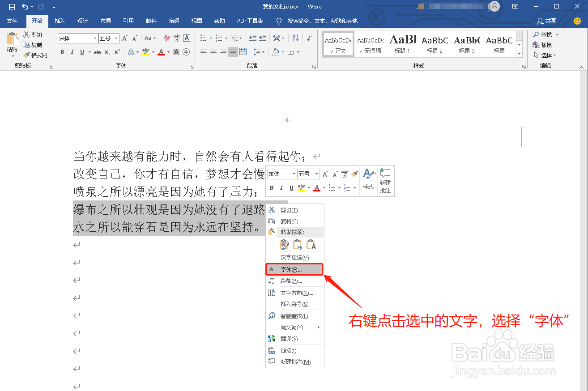Screen dimensions: 588x391
Task: Click 复制 in the ribbon clipboard group
Action: [x=33, y=45]
